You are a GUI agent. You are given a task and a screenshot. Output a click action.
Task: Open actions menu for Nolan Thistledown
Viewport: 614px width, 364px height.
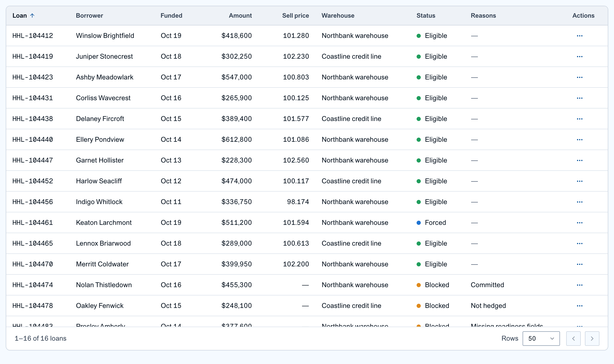click(x=579, y=285)
